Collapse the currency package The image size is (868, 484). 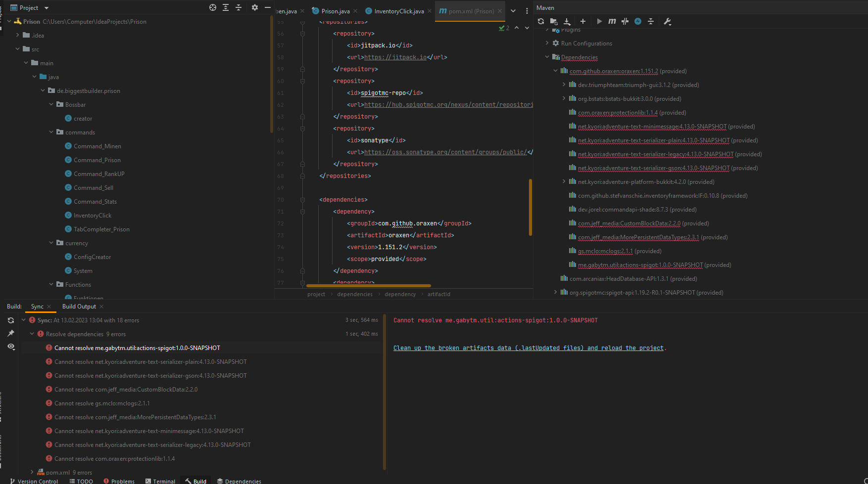coord(51,243)
